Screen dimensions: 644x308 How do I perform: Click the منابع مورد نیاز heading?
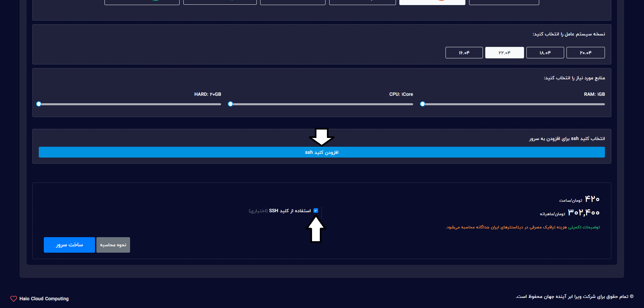point(574,78)
